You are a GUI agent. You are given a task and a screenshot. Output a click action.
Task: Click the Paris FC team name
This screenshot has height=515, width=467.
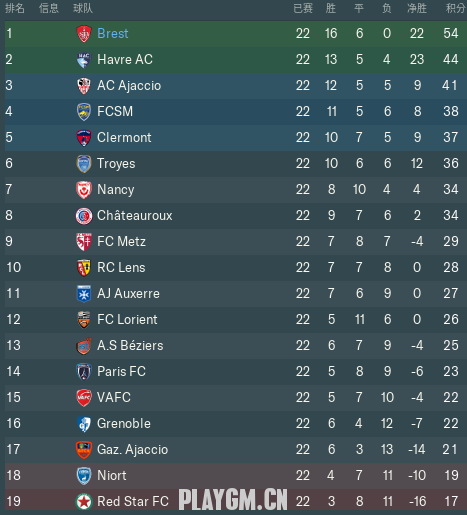121,371
